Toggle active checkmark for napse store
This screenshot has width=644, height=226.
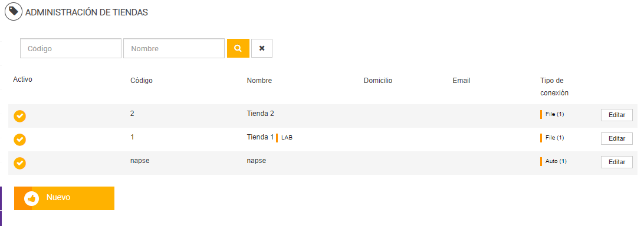coord(19,163)
